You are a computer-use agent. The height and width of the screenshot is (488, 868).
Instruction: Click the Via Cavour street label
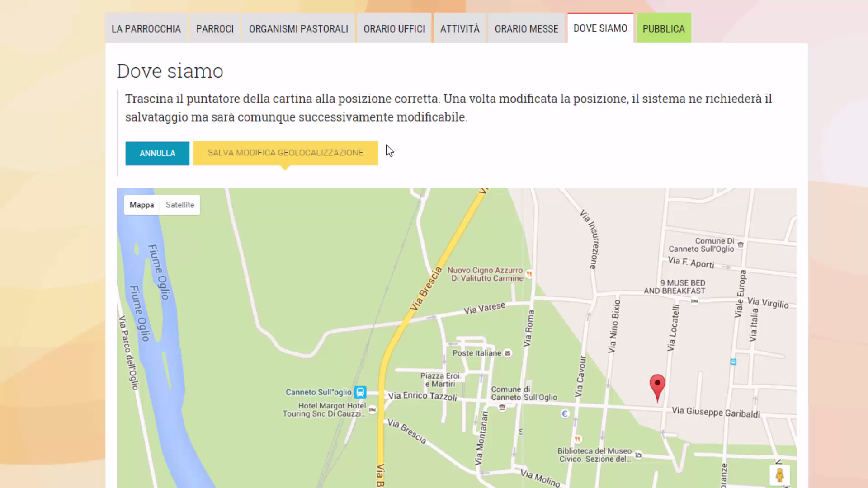[581, 376]
